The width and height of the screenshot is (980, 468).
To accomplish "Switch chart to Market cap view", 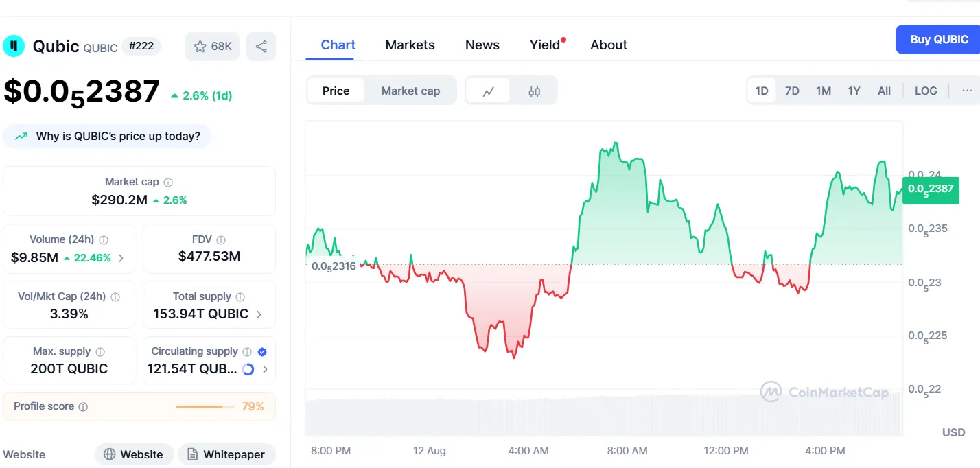I will 410,91.
